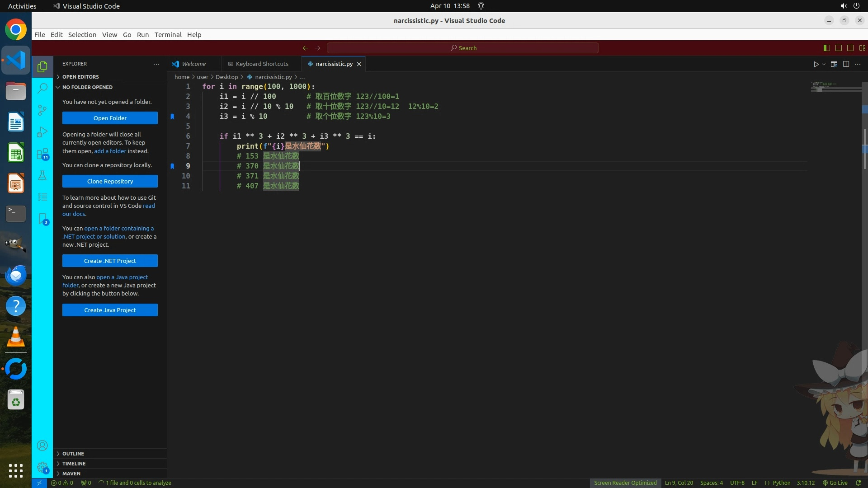This screenshot has height=488, width=868.
Task: Open the Search view in activity bar
Action: [x=42, y=88]
